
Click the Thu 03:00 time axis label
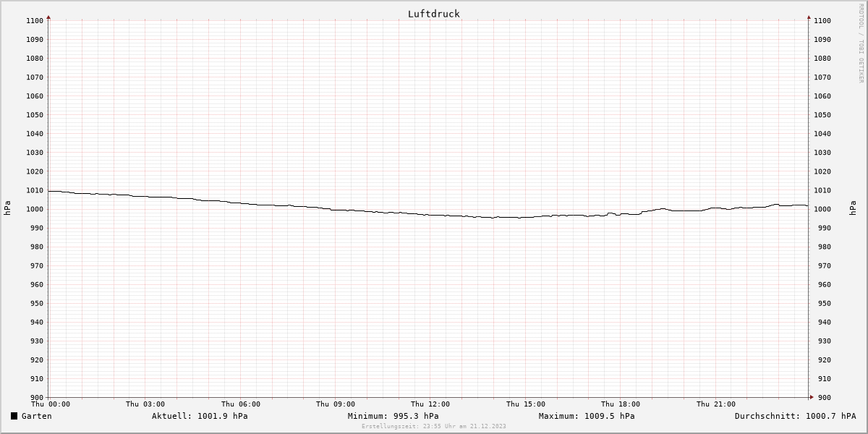pos(145,404)
